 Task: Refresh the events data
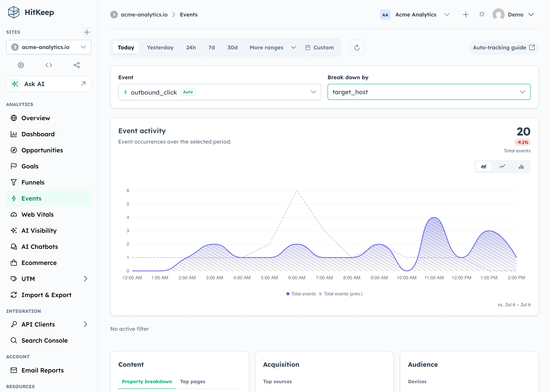pyautogui.click(x=357, y=47)
